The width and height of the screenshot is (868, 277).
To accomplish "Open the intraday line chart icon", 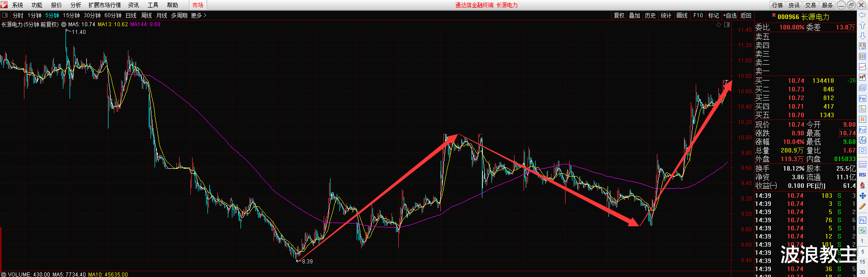I will tap(863, 67).
